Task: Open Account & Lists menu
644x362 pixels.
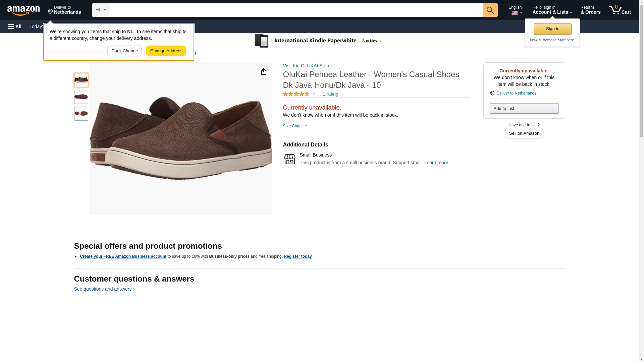Action: tap(552, 10)
